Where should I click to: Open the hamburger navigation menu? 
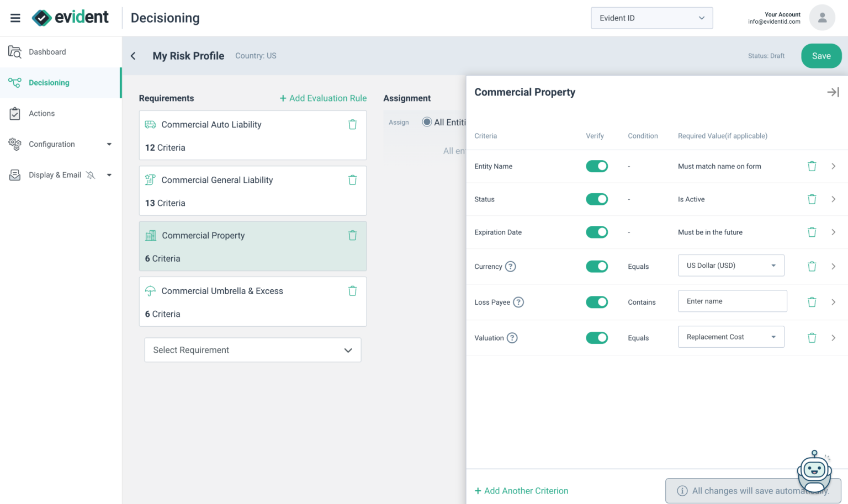pos(15,18)
